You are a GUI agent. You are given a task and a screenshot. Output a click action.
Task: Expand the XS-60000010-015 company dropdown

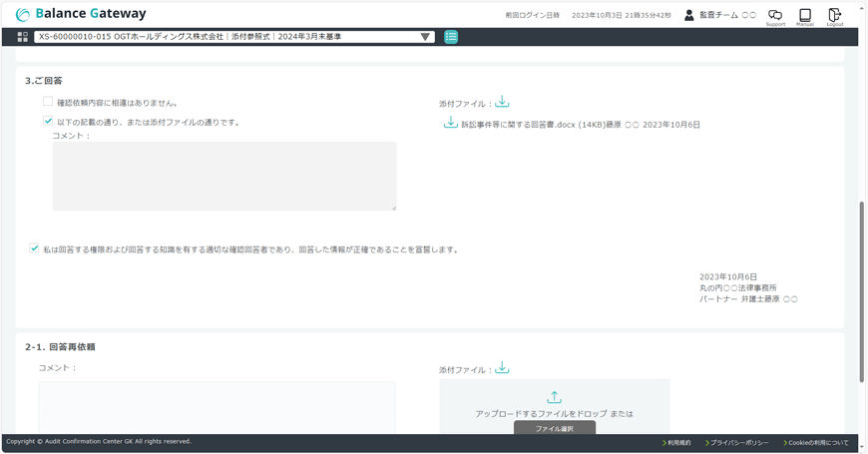pyautogui.click(x=425, y=37)
